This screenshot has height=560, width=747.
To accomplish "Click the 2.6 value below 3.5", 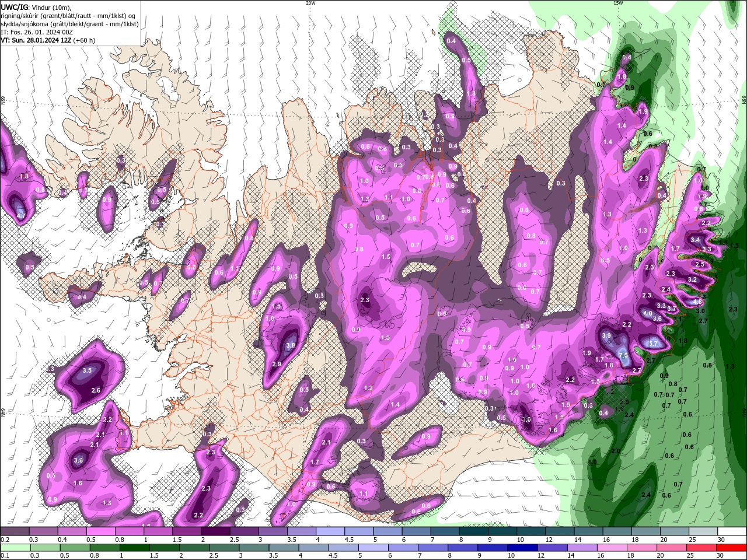I will pos(96,390).
